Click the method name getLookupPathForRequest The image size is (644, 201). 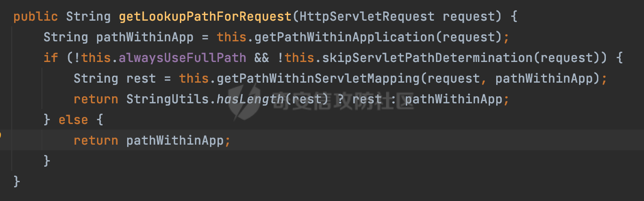[x=205, y=17]
